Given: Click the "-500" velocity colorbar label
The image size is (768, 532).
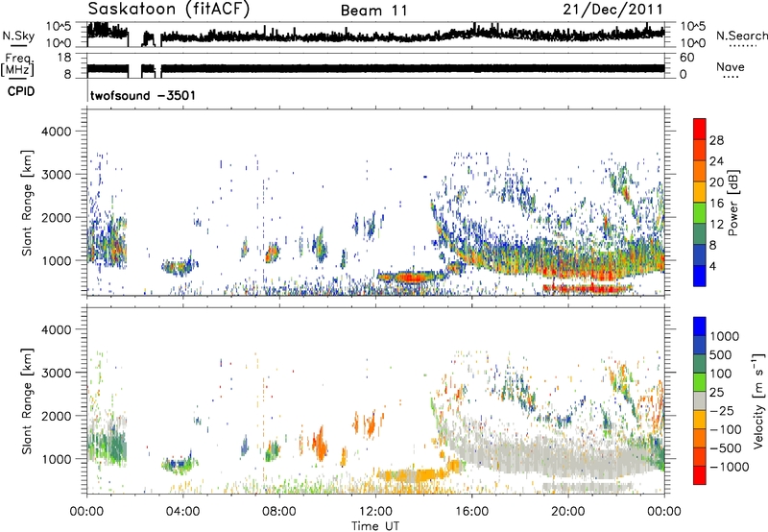Looking at the screenshot, I should [726, 447].
